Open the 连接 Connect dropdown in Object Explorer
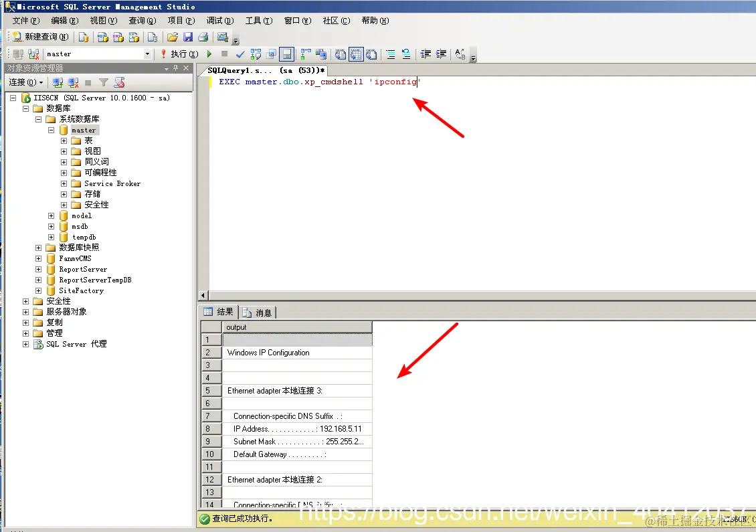The height and width of the screenshot is (532, 756). 26,82
